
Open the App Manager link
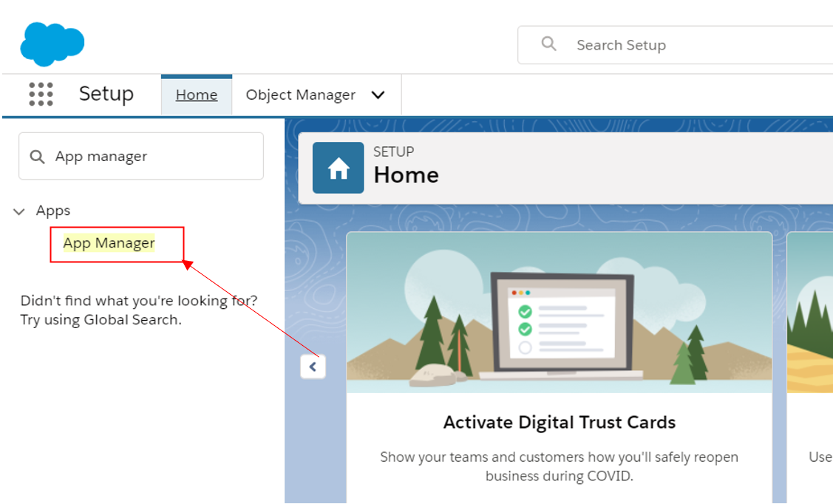coord(109,243)
